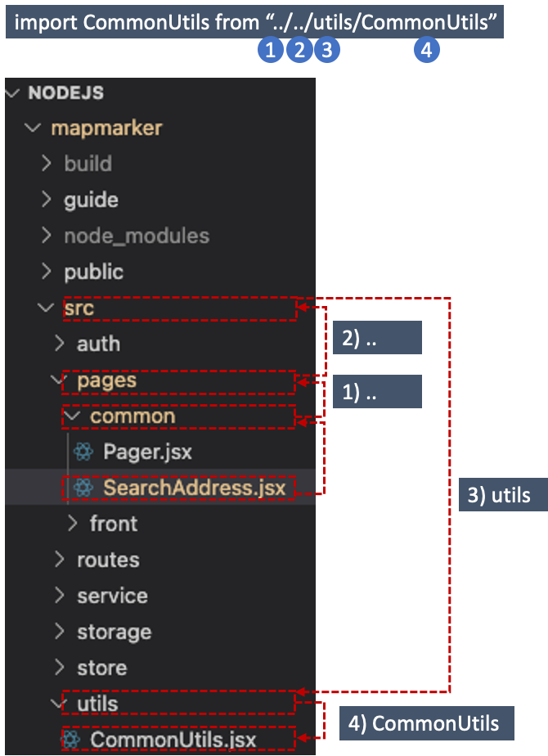Expand the node_modules folder chevron

[x=47, y=236]
